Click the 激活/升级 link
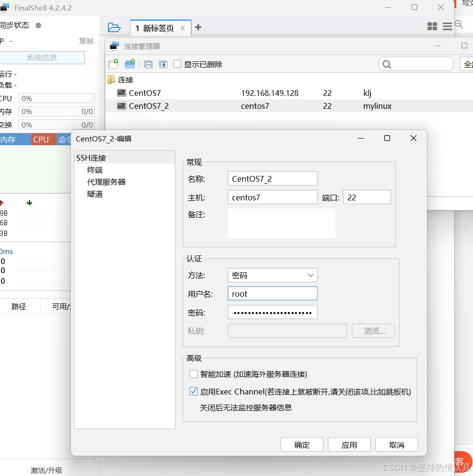Screen dimensions: 473x476 pyautogui.click(x=46, y=470)
